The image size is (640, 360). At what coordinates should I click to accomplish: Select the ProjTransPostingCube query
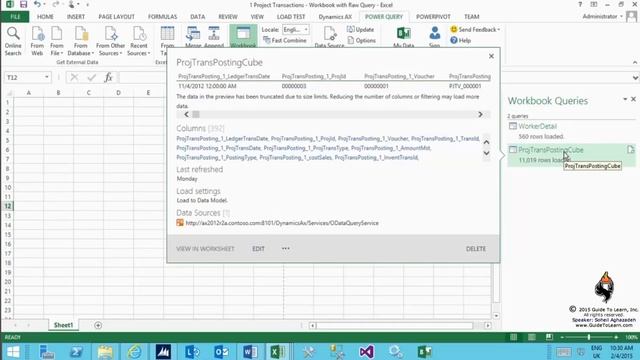[551, 150]
